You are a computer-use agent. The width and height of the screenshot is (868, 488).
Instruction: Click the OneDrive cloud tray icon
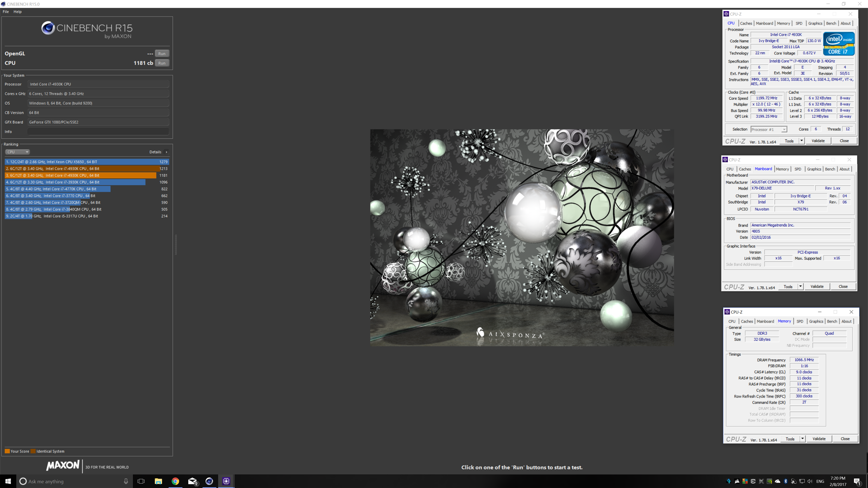778,481
